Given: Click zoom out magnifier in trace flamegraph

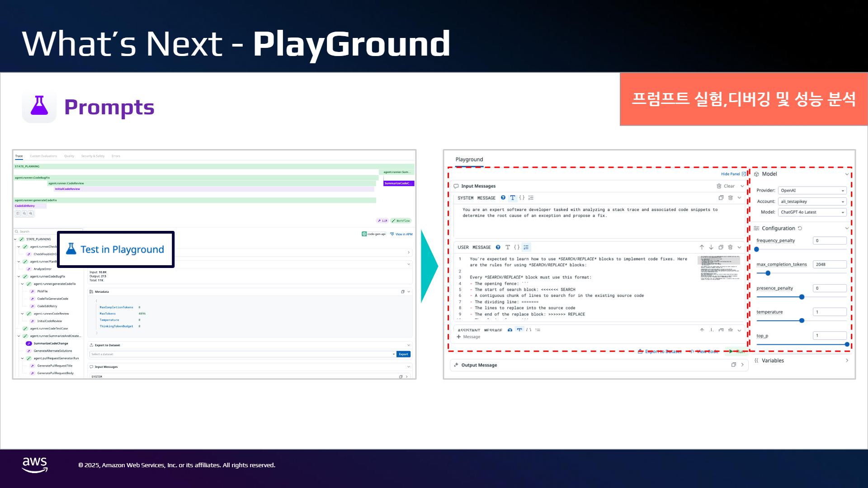Looking at the screenshot, I should pos(24,213).
